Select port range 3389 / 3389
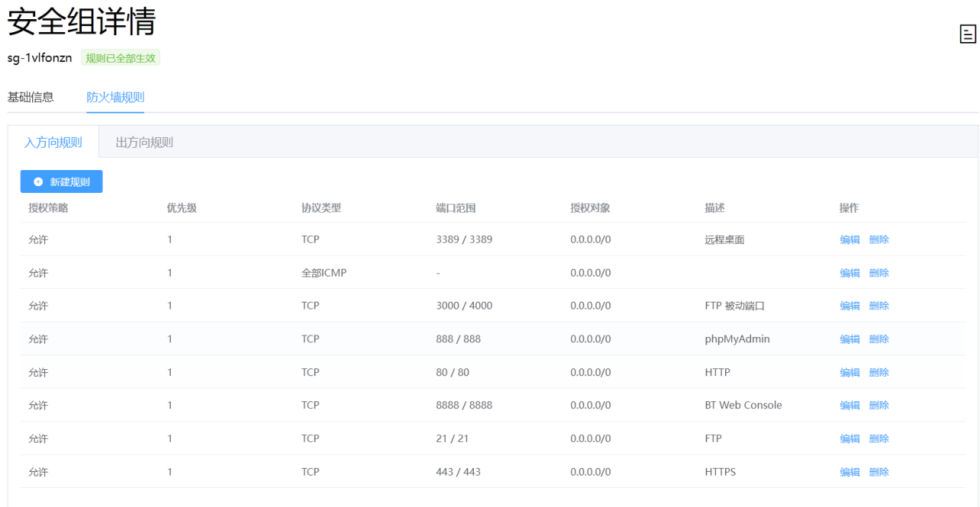Screen dimensions: 980x507 coord(464,240)
